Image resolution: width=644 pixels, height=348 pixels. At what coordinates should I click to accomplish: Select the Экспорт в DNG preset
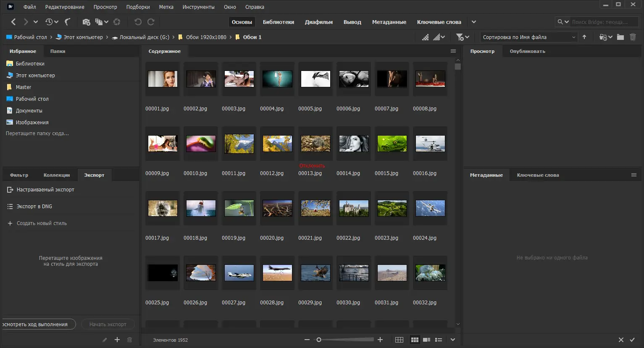pos(34,207)
